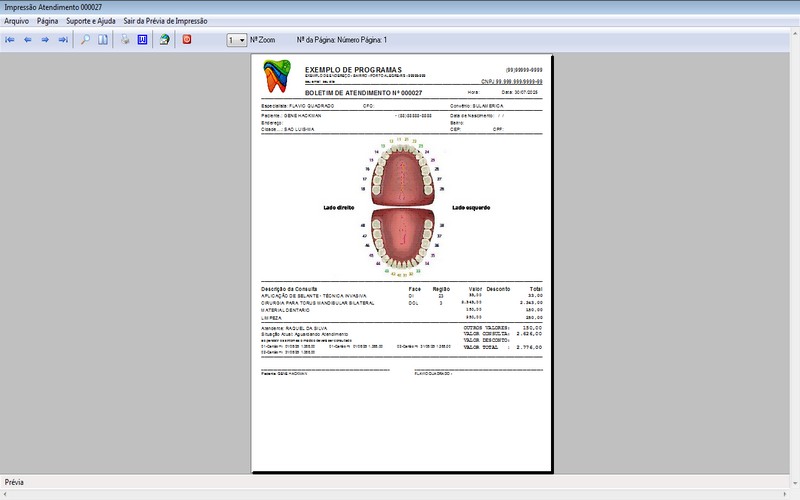The height and width of the screenshot is (500, 800).
Task: Click Sair da Prévia de Impressão
Action: pos(165,20)
